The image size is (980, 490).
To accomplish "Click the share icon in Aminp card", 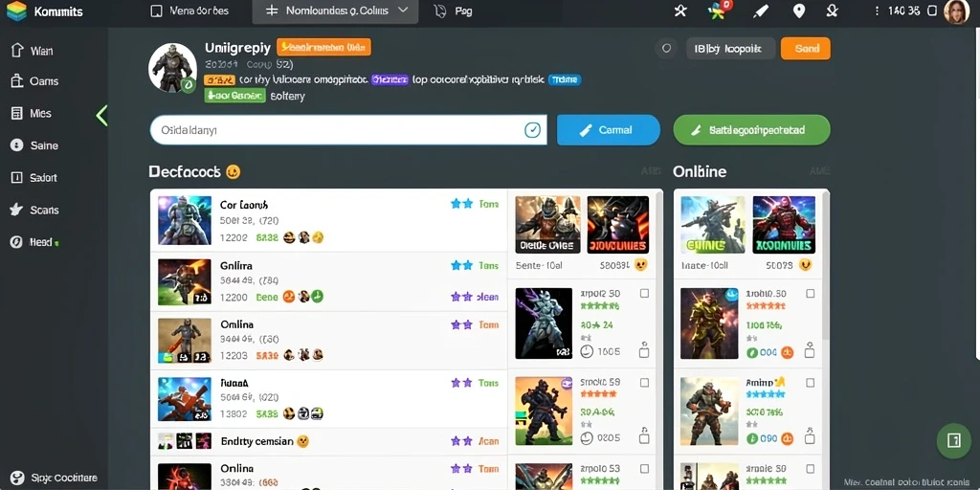I will pyautogui.click(x=810, y=435).
